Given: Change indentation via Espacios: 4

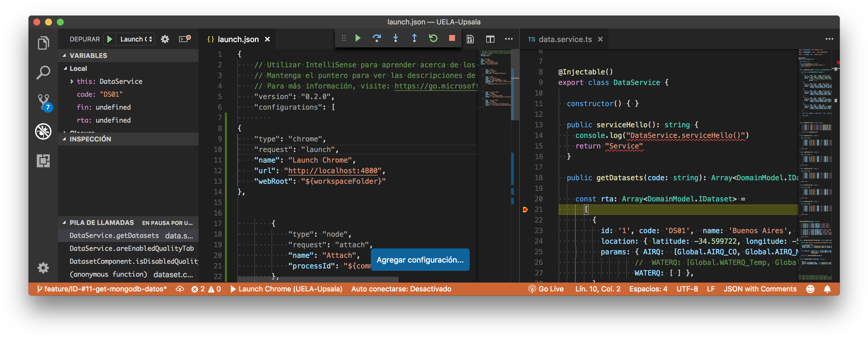Looking at the screenshot, I should pos(648,289).
